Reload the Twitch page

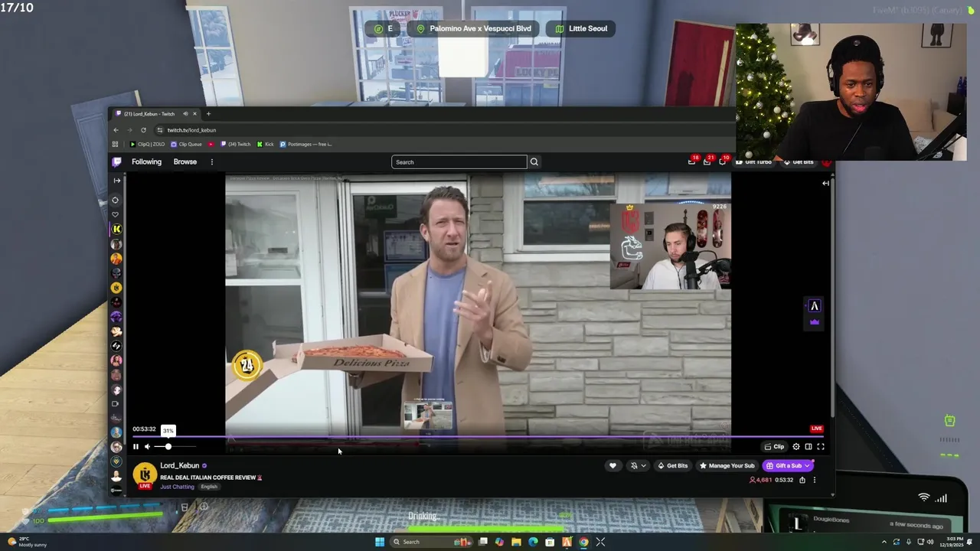143,130
